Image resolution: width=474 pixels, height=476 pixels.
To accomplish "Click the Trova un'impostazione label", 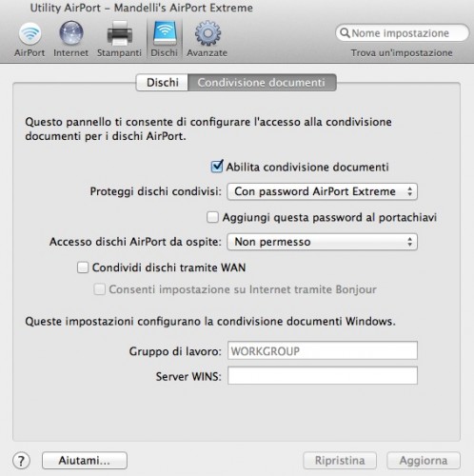I will tap(402, 52).
